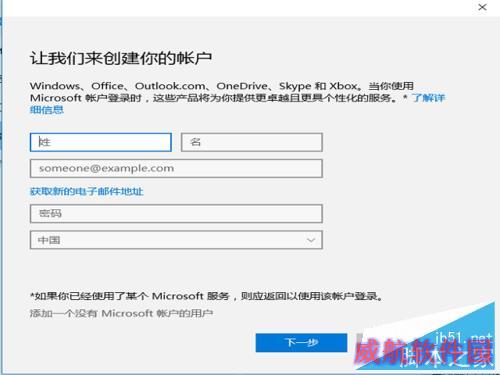This screenshot has width=500, height=375.
Task: Open the 获取新的电子邮件地址 link
Action: [x=87, y=191]
